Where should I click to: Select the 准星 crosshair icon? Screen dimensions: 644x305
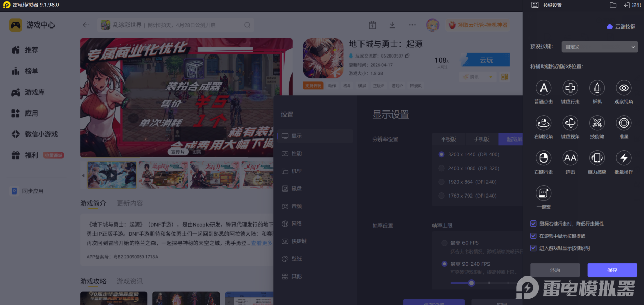624,123
